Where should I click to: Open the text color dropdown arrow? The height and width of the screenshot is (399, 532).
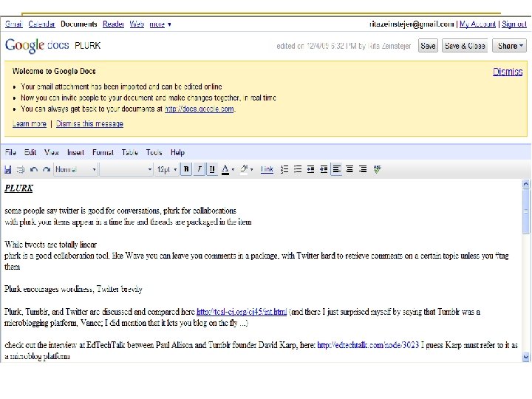pyautogui.click(x=233, y=169)
